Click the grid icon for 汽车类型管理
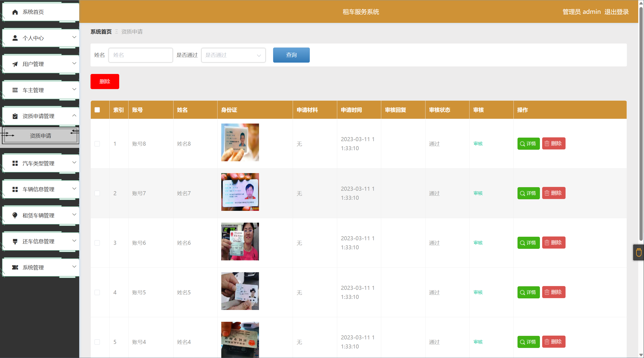The height and width of the screenshot is (358, 644). [15, 164]
